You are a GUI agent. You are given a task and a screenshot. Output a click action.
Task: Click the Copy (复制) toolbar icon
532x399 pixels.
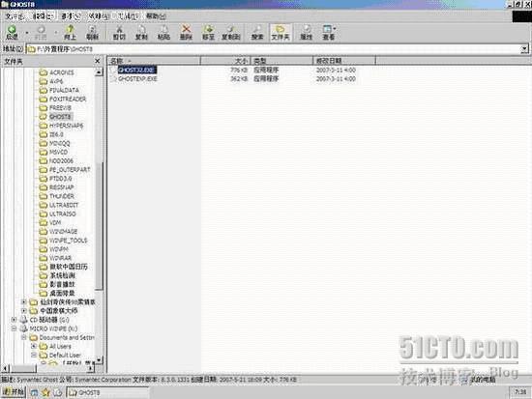pos(141,32)
